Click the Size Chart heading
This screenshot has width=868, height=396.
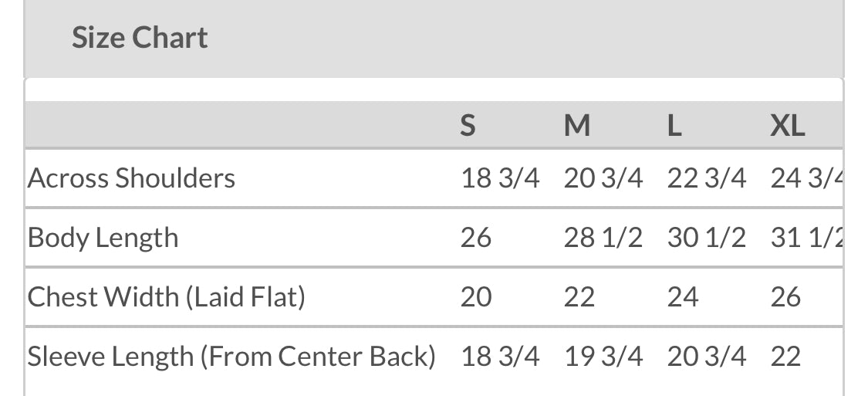coord(140,38)
